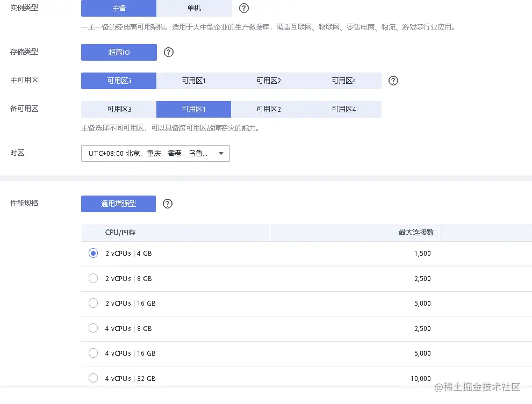Select 4 vCPUs | 16 GB radio button
This screenshot has width=532, height=404.
tap(94, 353)
